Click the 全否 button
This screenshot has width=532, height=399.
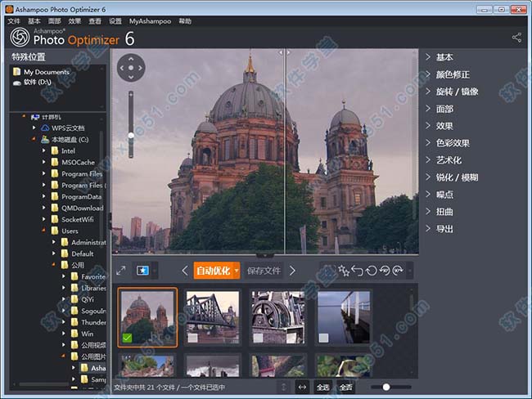[x=345, y=387]
